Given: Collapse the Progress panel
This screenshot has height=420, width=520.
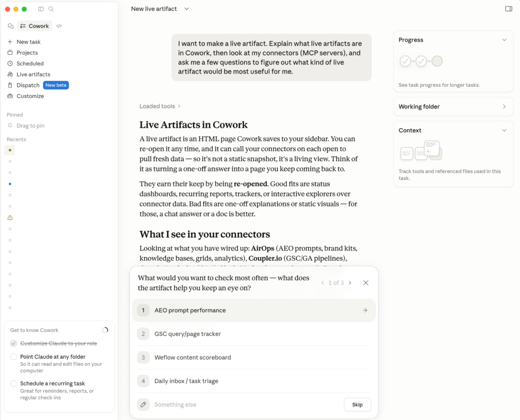Looking at the screenshot, I should click(x=504, y=40).
